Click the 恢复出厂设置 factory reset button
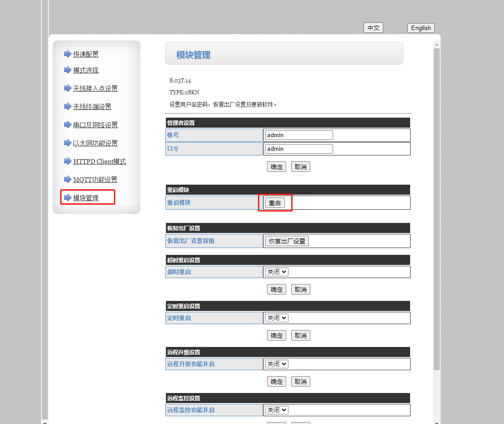This screenshot has width=504, height=424. coord(287,241)
